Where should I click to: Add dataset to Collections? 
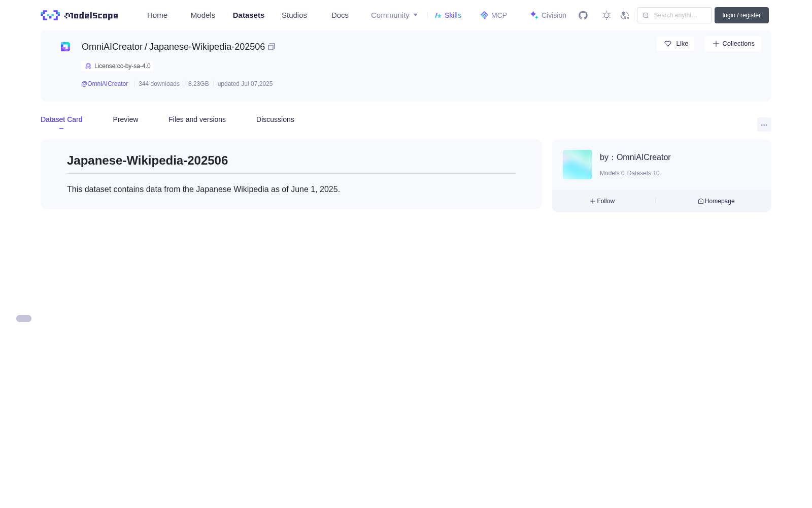(x=733, y=44)
